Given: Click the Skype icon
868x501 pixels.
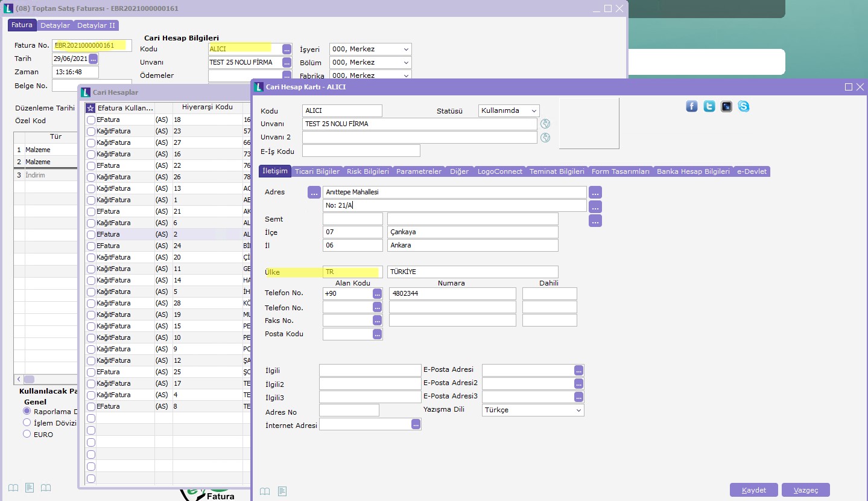Looking at the screenshot, I should [x=744, y=107].
